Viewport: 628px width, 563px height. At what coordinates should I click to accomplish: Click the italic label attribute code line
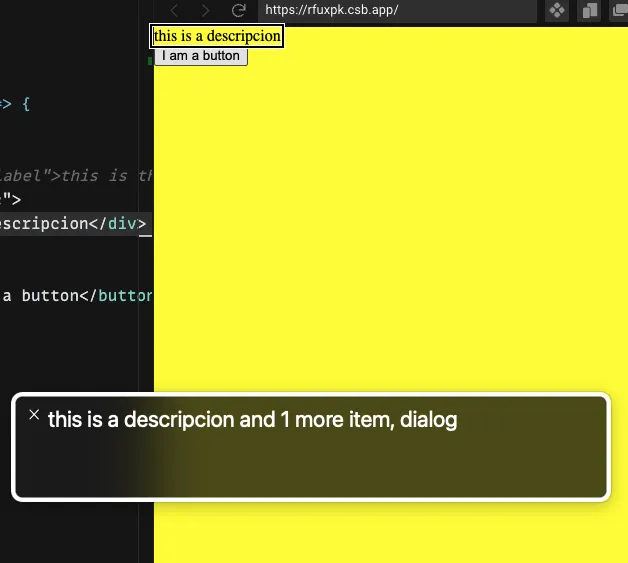click(75, 175)
